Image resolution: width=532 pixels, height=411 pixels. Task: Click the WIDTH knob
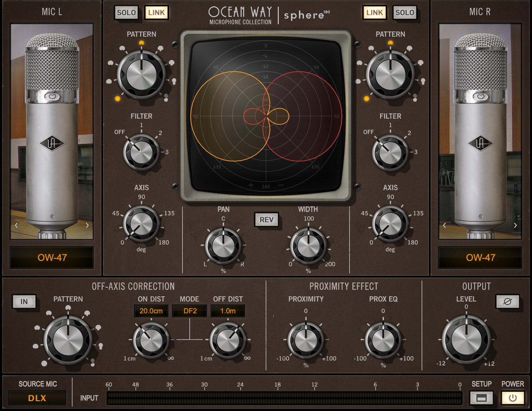[x=308, y=246]
